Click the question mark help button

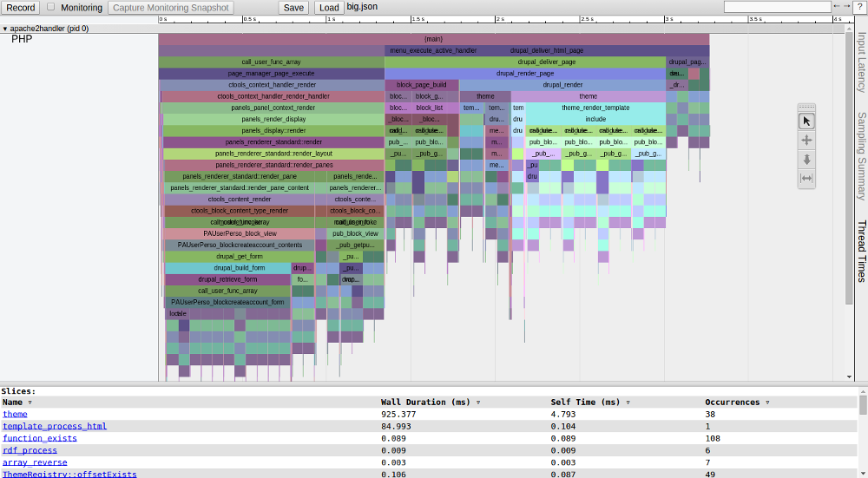coord(858,7)
